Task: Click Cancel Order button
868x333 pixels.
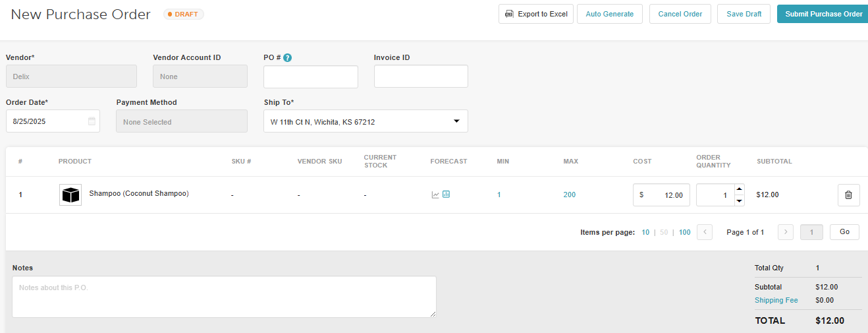Action: pos(680,14)
